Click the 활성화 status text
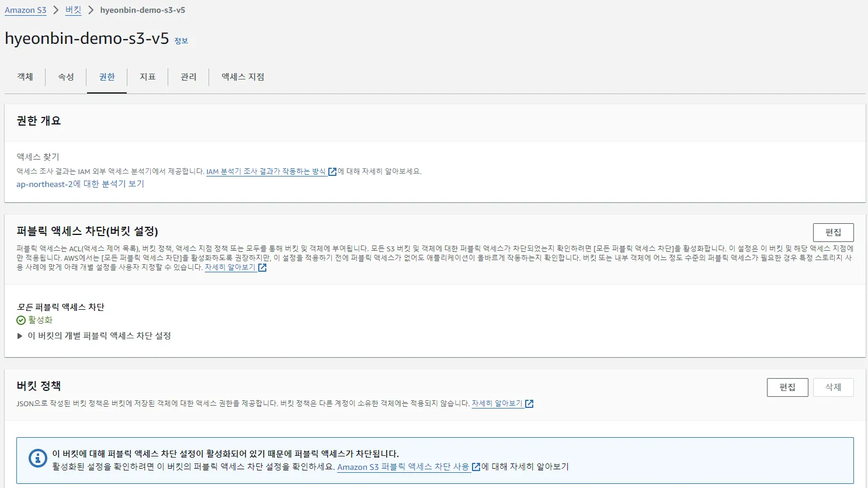868x488 pixels. tap(40, 320)
